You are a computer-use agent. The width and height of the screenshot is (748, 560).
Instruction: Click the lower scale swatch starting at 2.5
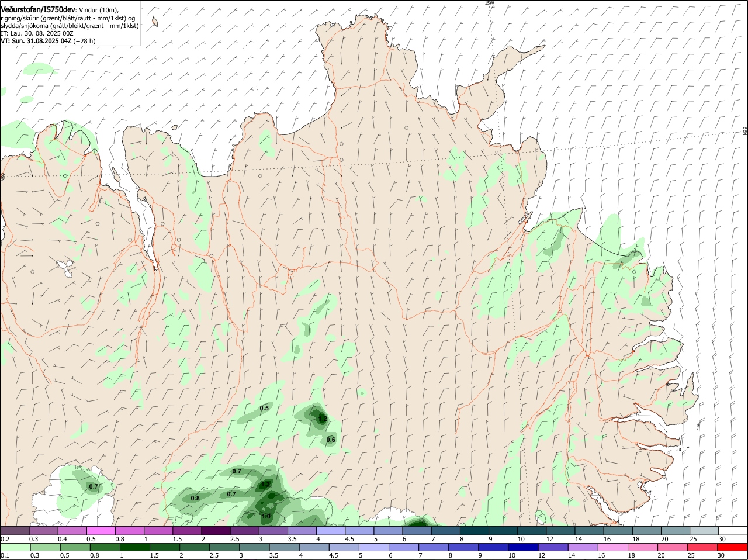click(225, 547)
